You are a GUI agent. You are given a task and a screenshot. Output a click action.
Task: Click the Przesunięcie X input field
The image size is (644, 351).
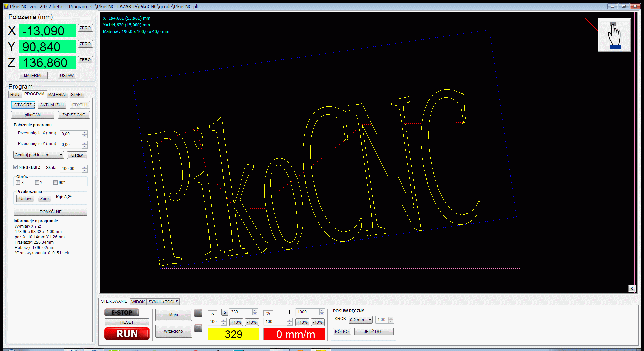[71, 134]
